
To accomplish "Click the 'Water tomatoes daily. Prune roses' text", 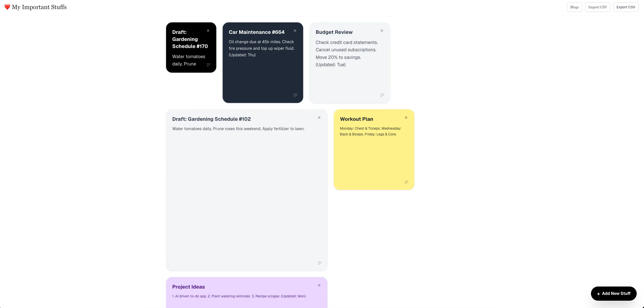I will (x=238, y=129).
